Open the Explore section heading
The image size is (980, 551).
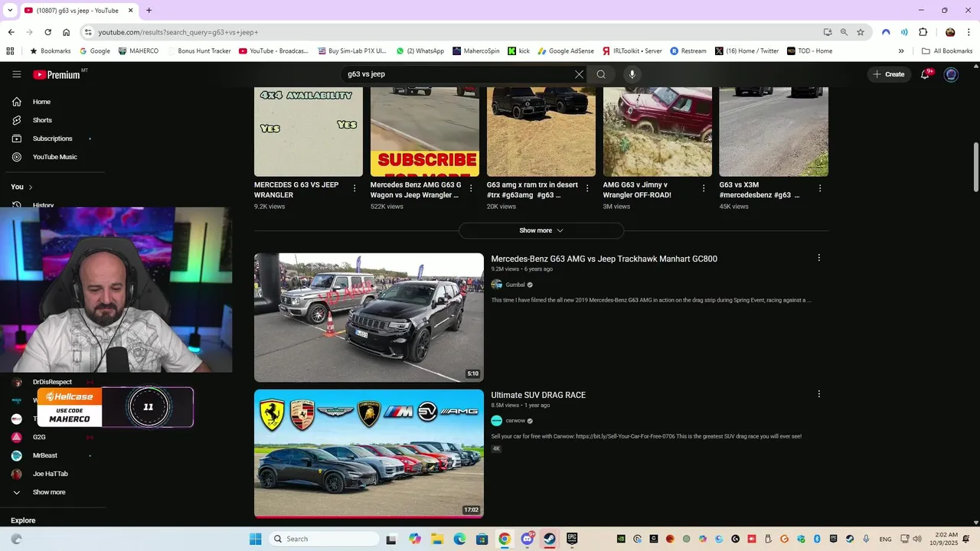pyautogui.click(x=23, y=520)
